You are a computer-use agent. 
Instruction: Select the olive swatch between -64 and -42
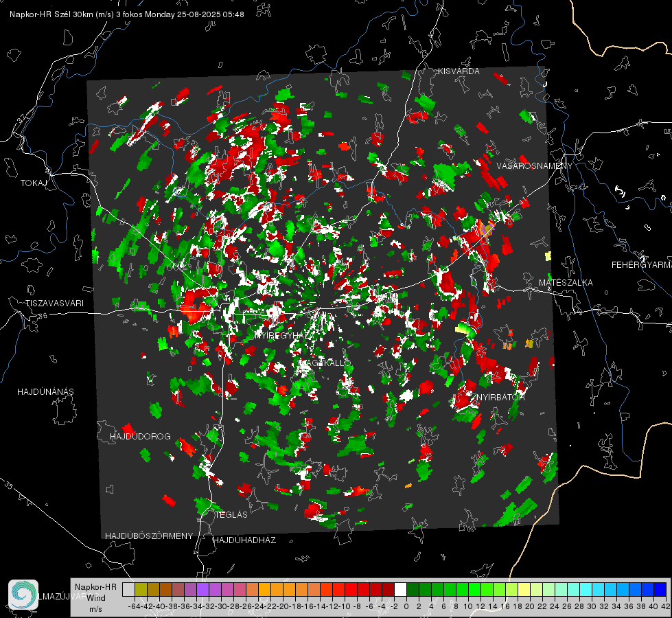click(141, 589)
